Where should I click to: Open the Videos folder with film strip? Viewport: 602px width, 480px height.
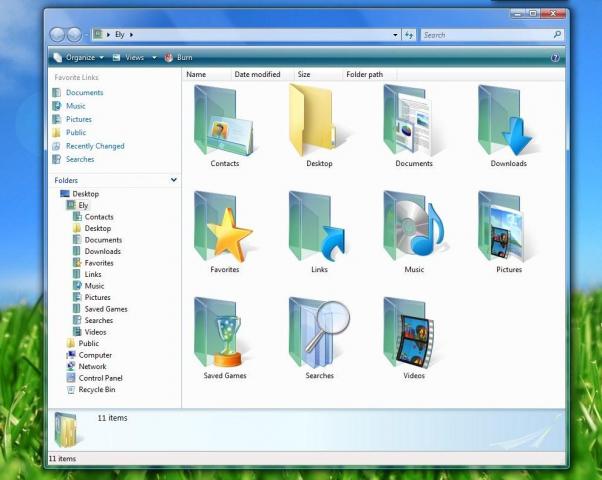[x=410, y=333]
